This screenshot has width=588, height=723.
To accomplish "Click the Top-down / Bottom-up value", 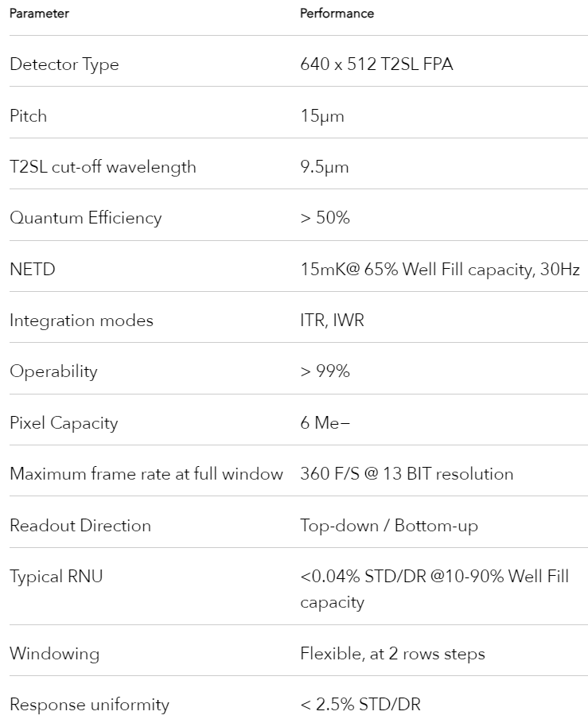I will [x=389, y=526].
